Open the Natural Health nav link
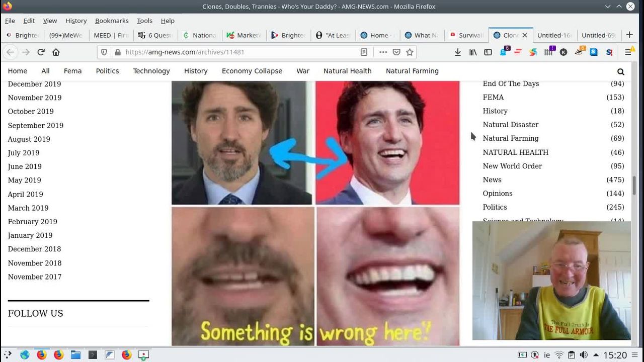644x362 pixels. pos(347,71)
